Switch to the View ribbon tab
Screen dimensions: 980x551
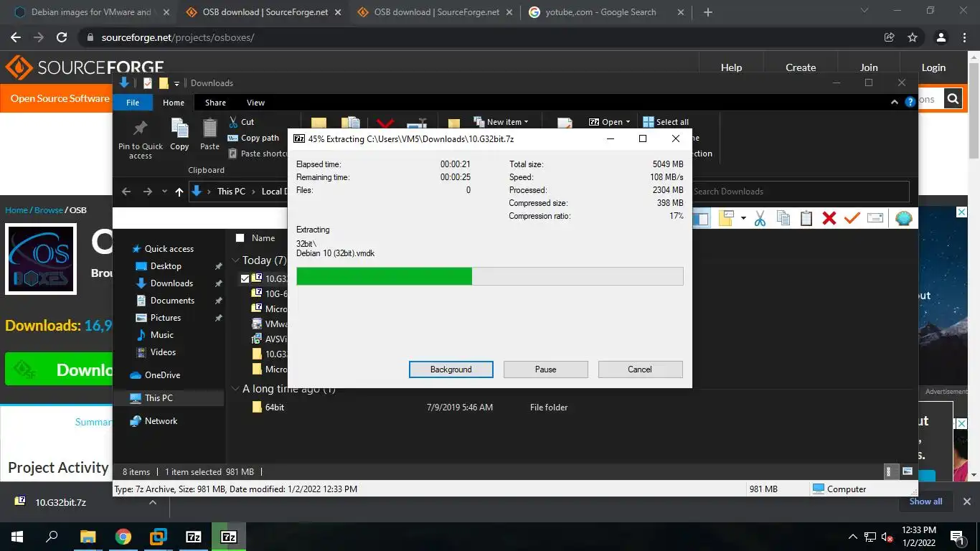(255, 103)
